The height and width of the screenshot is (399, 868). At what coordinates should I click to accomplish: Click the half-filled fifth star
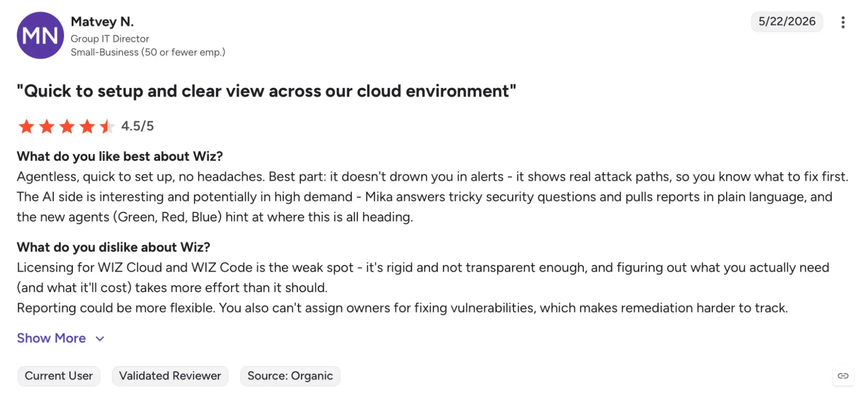(107, 127)
